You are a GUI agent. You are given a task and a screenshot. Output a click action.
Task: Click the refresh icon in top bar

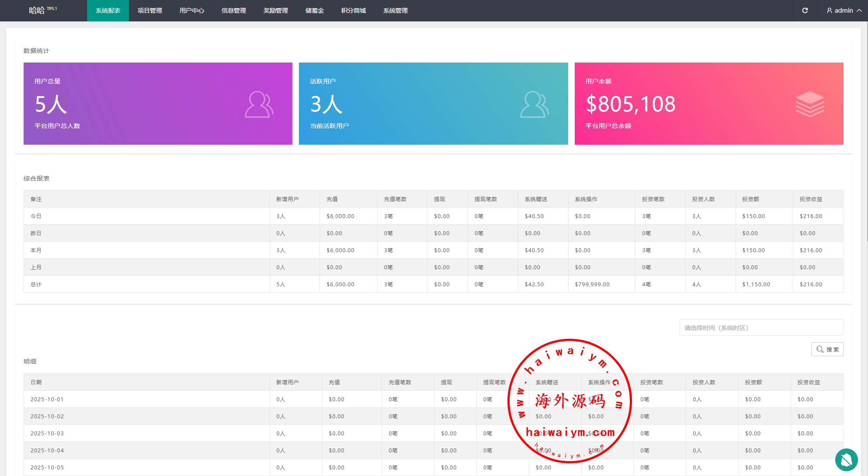click(x=805, y=10)
